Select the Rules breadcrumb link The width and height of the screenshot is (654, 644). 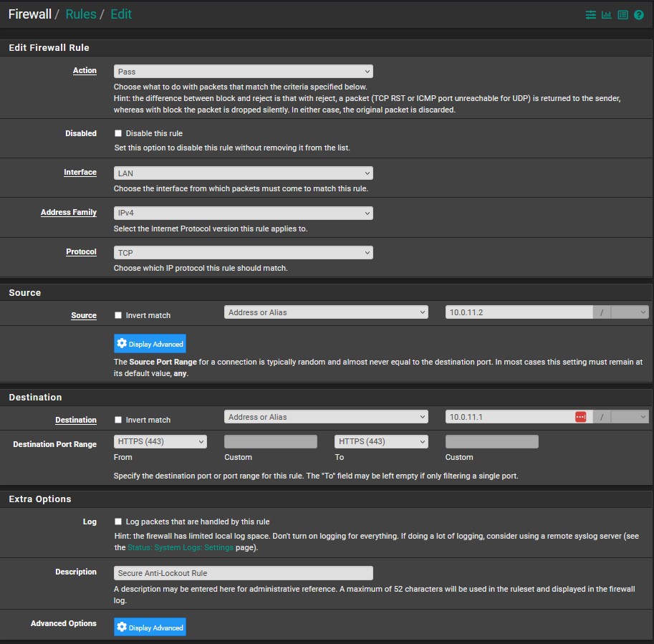80,14
